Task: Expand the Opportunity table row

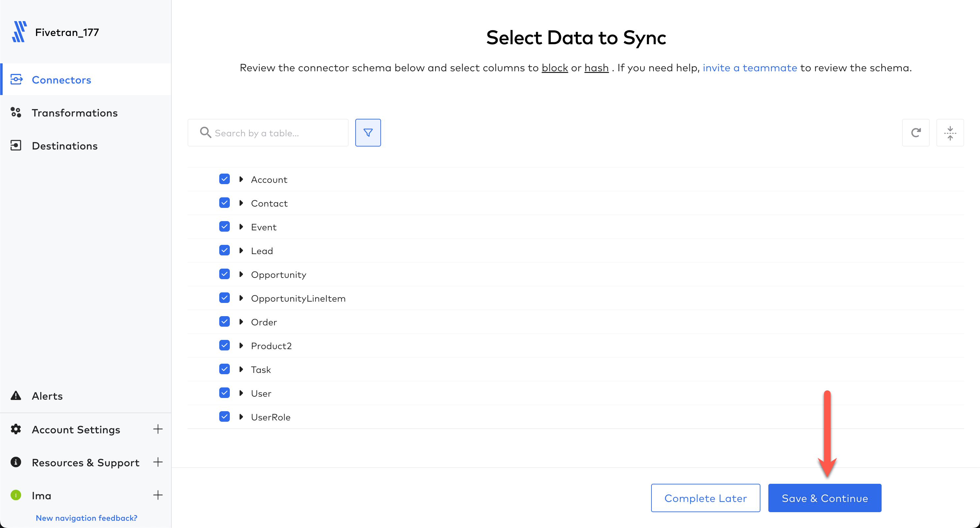Action: (241, 274)
